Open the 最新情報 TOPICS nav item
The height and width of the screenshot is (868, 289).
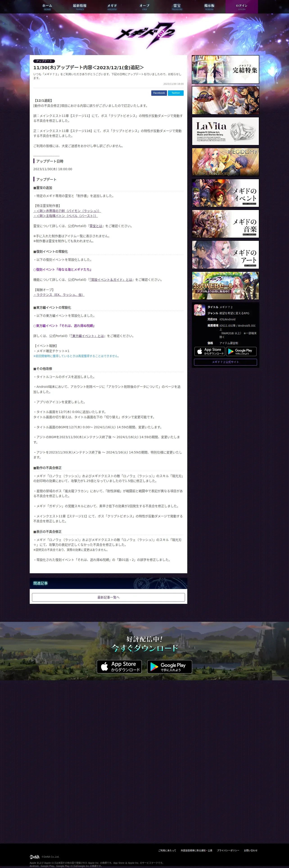(80, 7)
